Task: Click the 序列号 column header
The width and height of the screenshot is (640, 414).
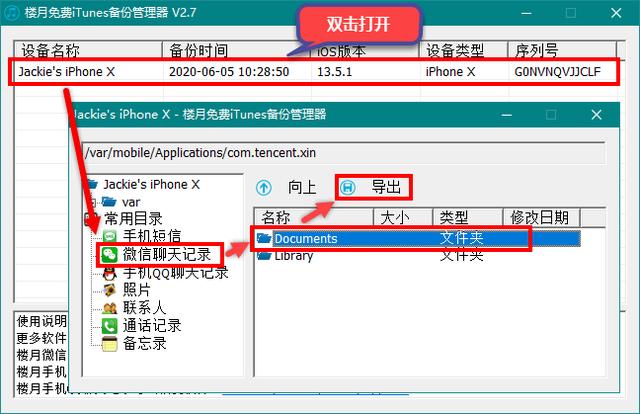Action: (x=562, y=50)
